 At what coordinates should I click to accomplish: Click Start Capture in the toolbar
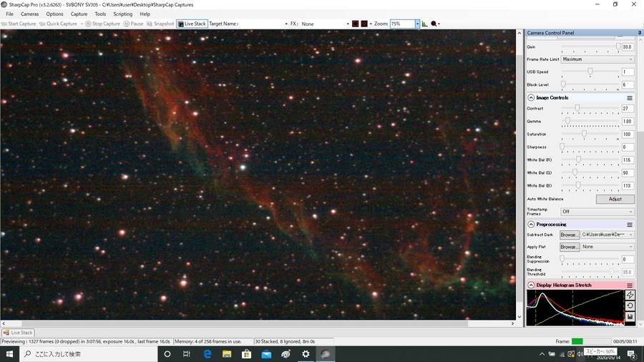[19, 24]
